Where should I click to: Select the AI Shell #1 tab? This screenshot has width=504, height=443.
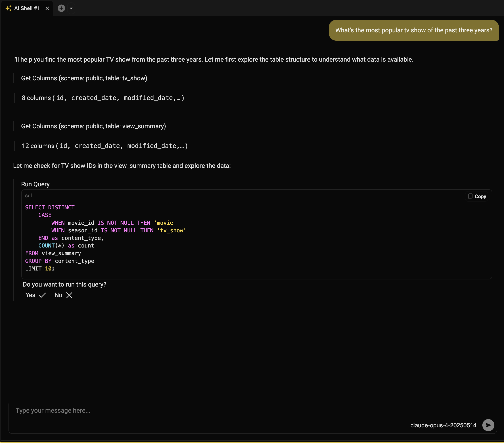pos(27,8)
